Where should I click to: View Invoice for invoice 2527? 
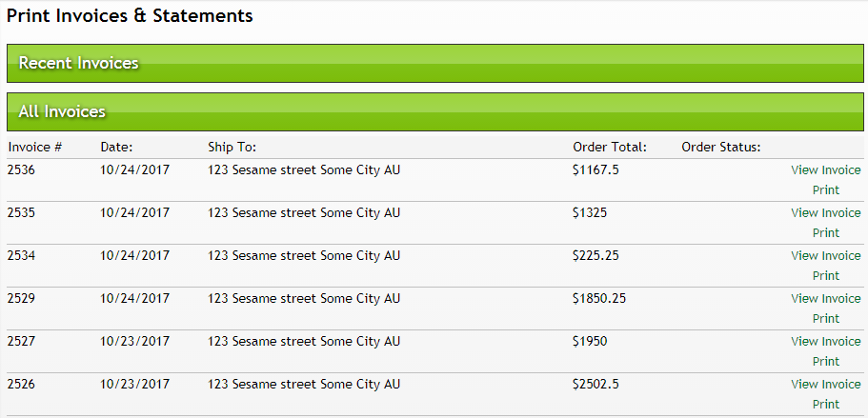[825, 342]
